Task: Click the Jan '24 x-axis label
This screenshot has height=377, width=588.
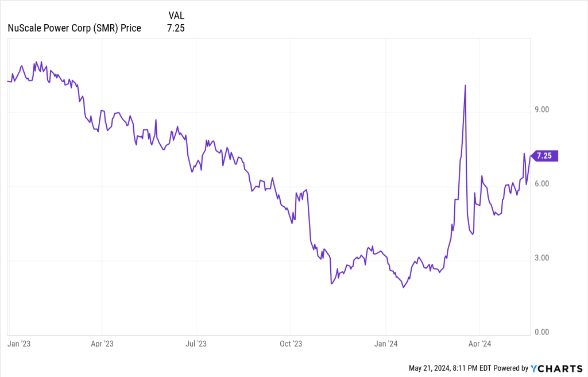Action: (x=385, y=344)
